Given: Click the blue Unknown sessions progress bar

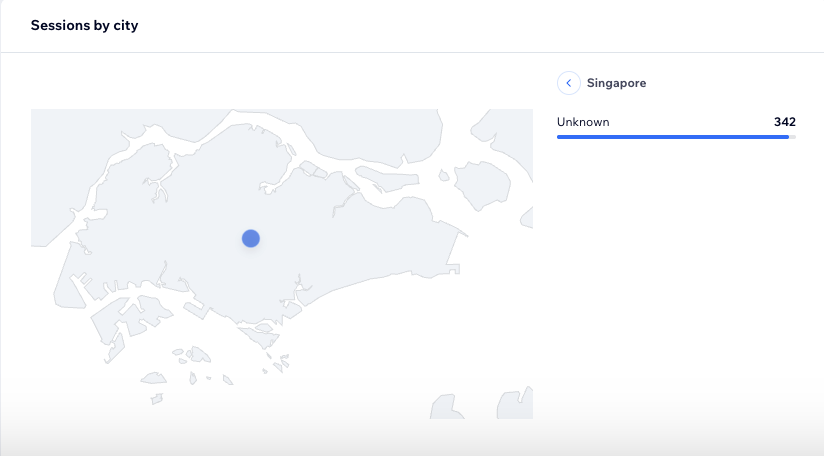Looking at the screenshot, I should pyautogui.click(x=673, y=137).
